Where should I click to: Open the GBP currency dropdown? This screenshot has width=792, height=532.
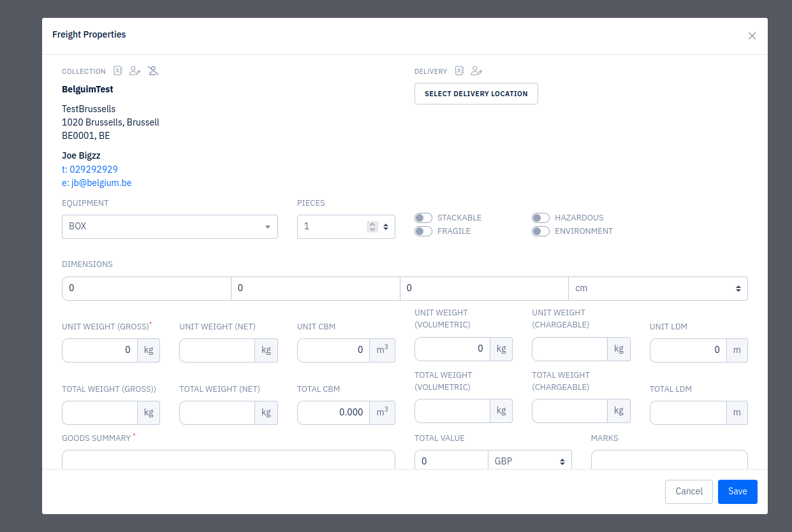(x=529, y=461)
